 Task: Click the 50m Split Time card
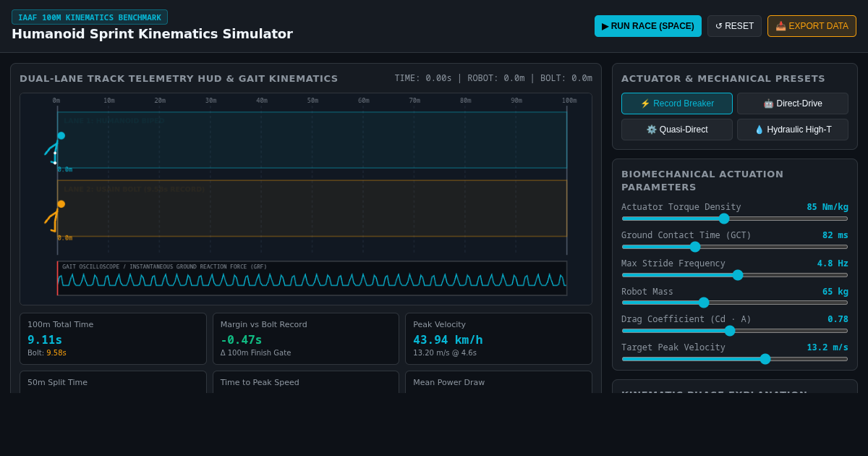tap(113, 382)
